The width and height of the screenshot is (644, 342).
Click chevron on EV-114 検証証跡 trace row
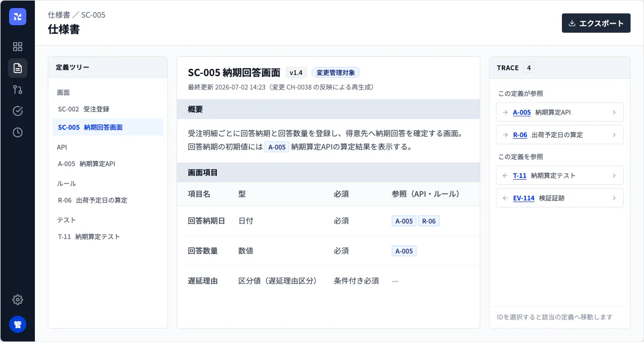click(x=614, y=198)
